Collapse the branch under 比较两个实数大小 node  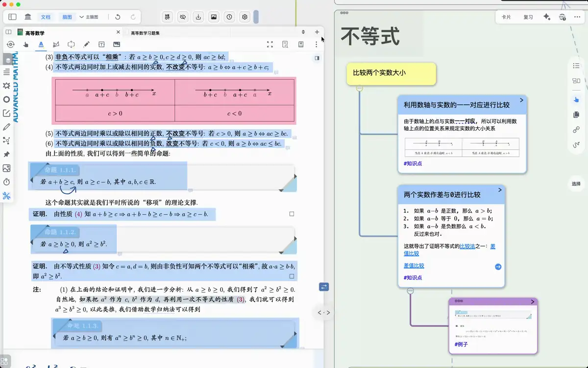coord(360,88)
